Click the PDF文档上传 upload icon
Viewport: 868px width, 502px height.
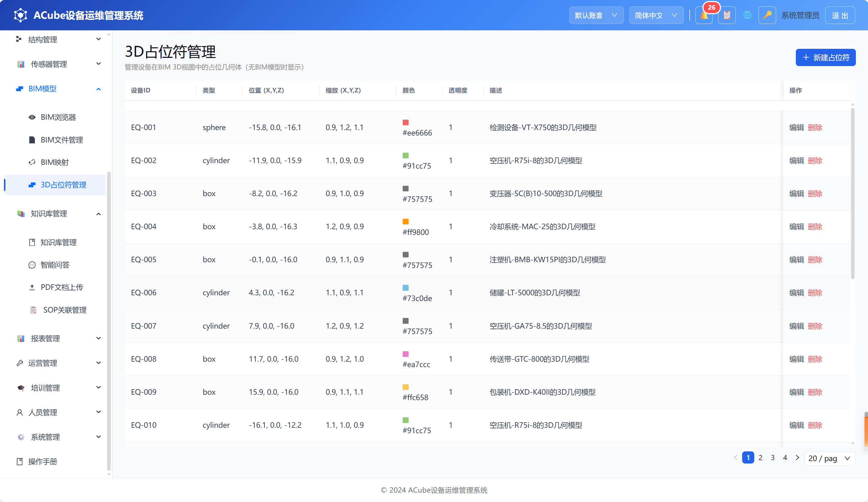point(32,287)
